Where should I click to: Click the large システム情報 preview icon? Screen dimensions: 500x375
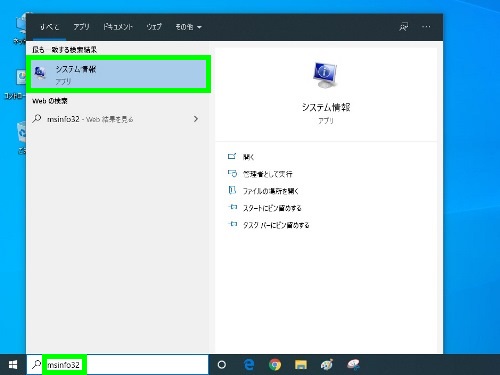pyautogui.click(x=325, y=75)
